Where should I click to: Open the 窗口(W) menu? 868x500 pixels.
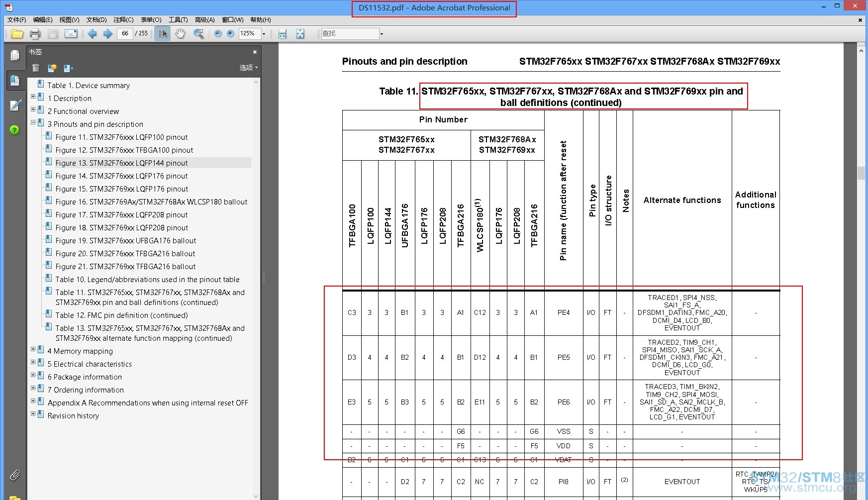tap(233, 20)
